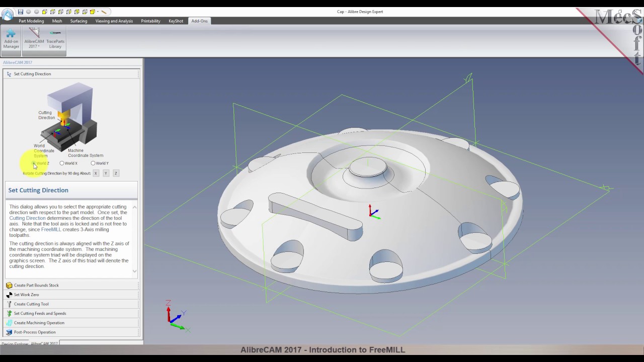Select the World Z radio button
This screenshot has height=362, width=644.
pyautogui.click(x=34, y=163)
